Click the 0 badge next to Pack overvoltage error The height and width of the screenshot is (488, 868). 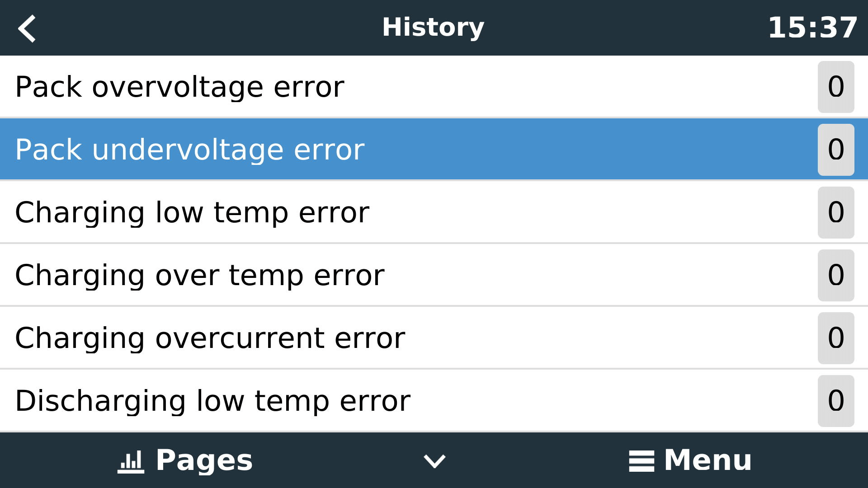(x=836, y=86)
